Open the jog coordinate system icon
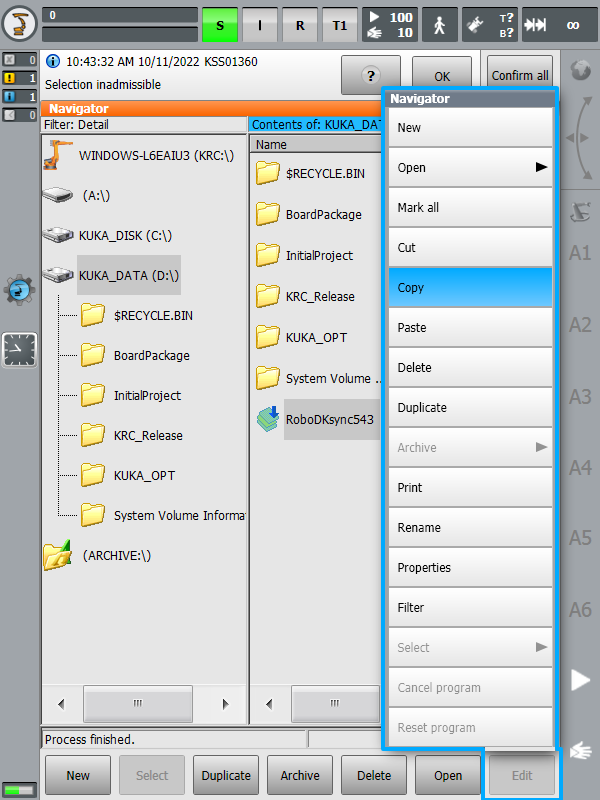The height and width of the screenshot is (800, 600). click(581, 211)
